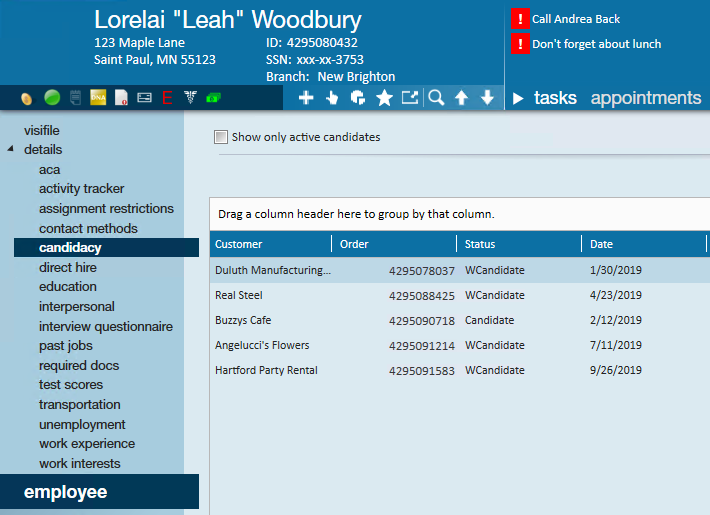
Task: Open contact methods section
Action: [88, 228]
